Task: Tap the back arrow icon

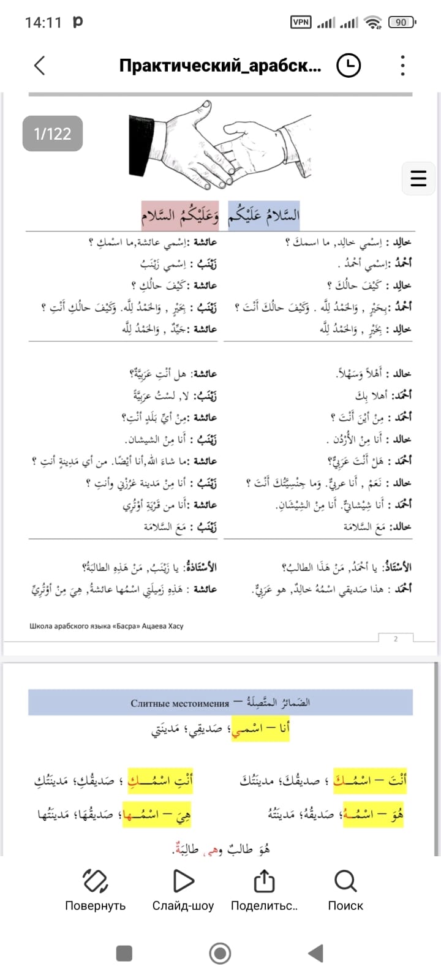Action: tap(40, 66)
